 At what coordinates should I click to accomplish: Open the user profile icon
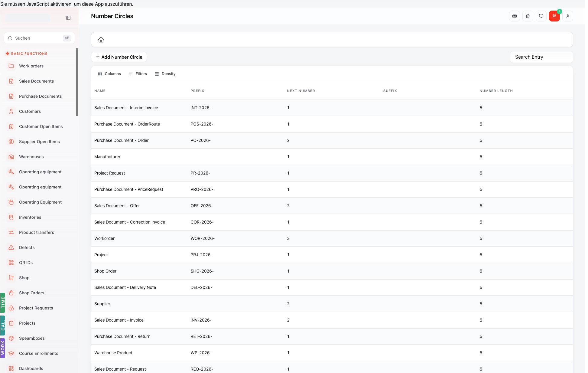tap(567, 16)
